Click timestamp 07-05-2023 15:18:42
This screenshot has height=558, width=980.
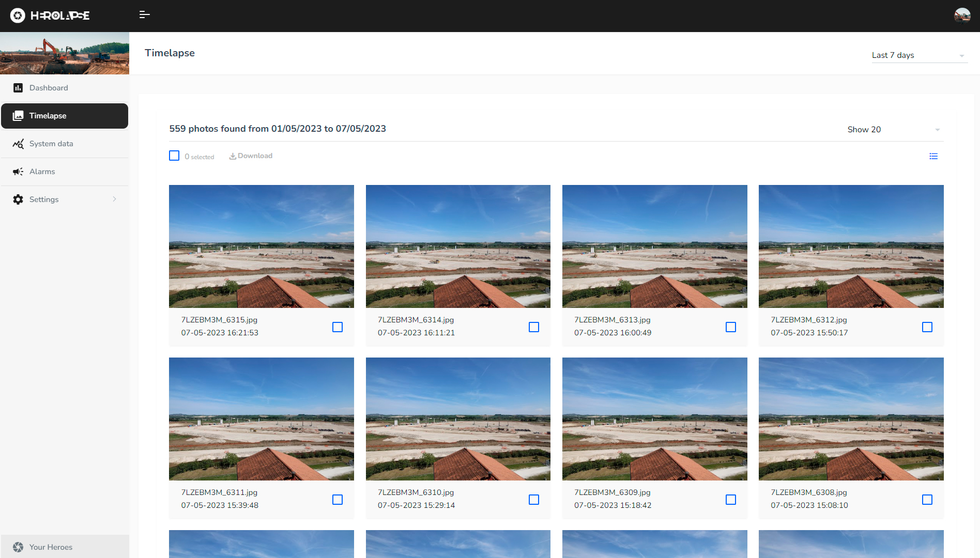[612, 506]
